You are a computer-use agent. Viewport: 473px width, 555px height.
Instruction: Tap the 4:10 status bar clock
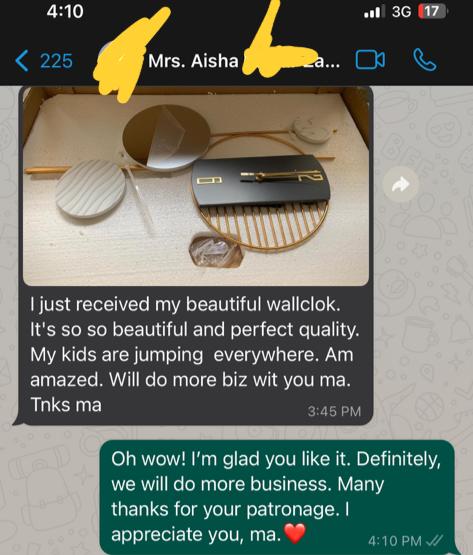(65, 12)
